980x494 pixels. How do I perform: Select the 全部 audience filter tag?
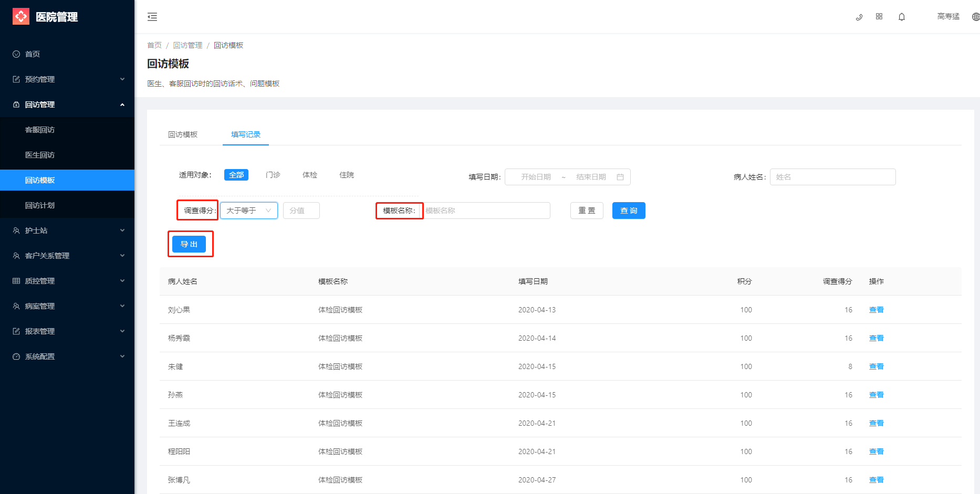point(236,175)
